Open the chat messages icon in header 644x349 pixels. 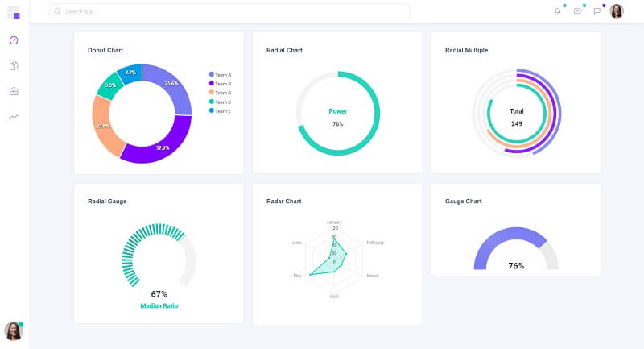click(x=597, y=11)
